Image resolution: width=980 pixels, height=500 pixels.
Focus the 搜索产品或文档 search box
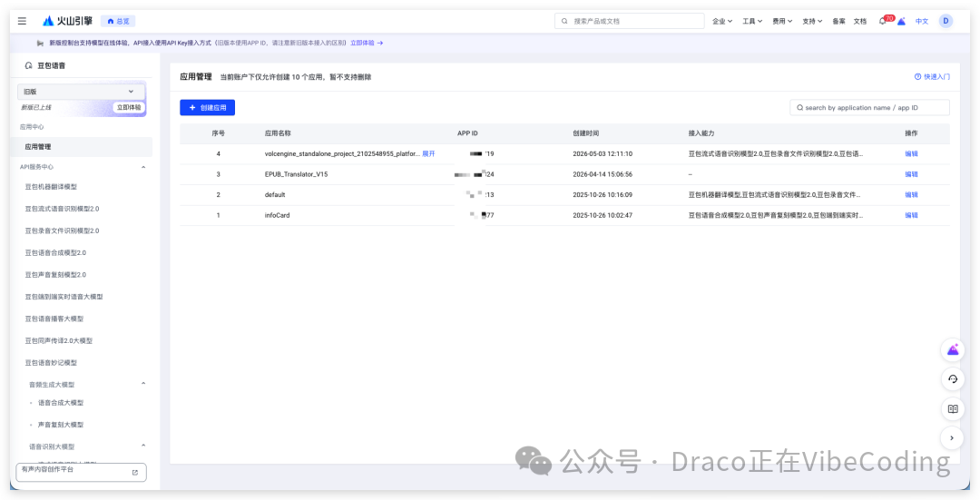click(x=630, y=21)
